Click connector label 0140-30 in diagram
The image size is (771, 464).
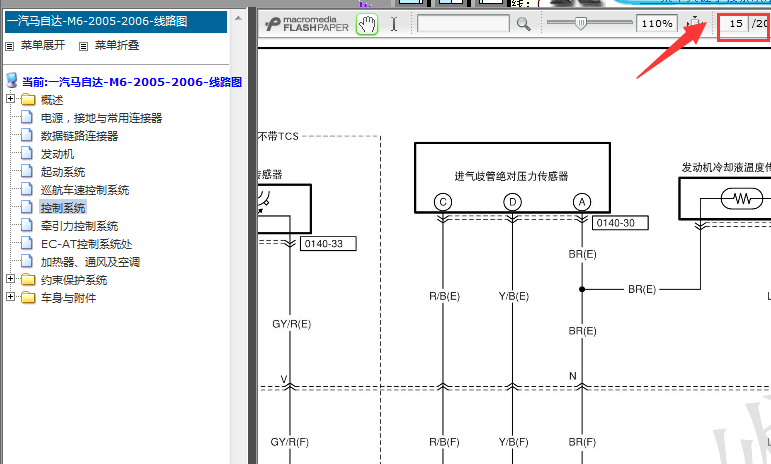tap(620, 223)
